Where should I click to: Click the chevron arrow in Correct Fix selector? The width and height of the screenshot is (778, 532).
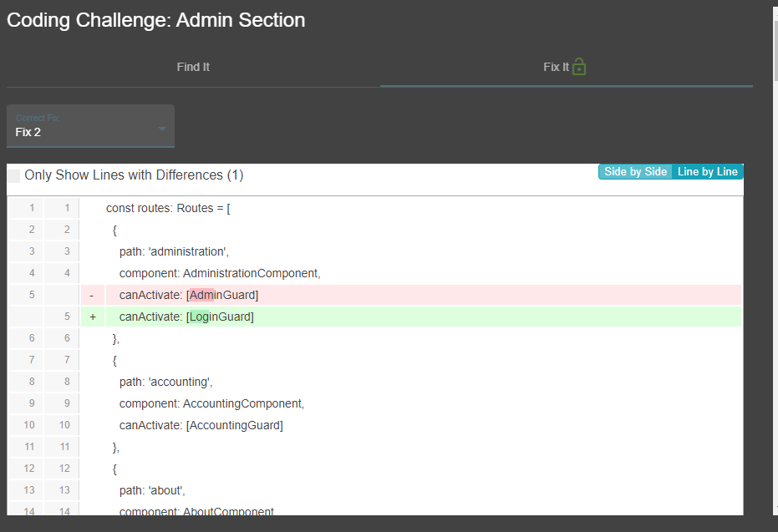coord(161,128)
